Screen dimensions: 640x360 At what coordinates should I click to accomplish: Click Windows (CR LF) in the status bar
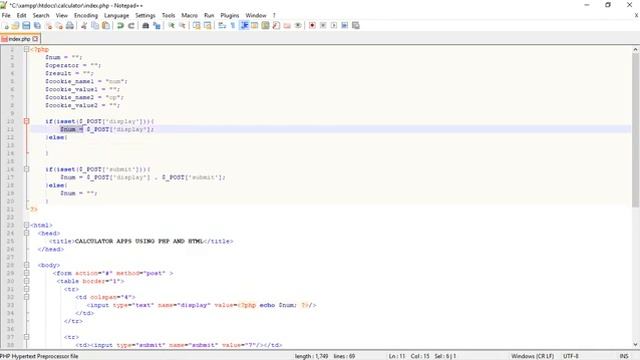(532, 356)
